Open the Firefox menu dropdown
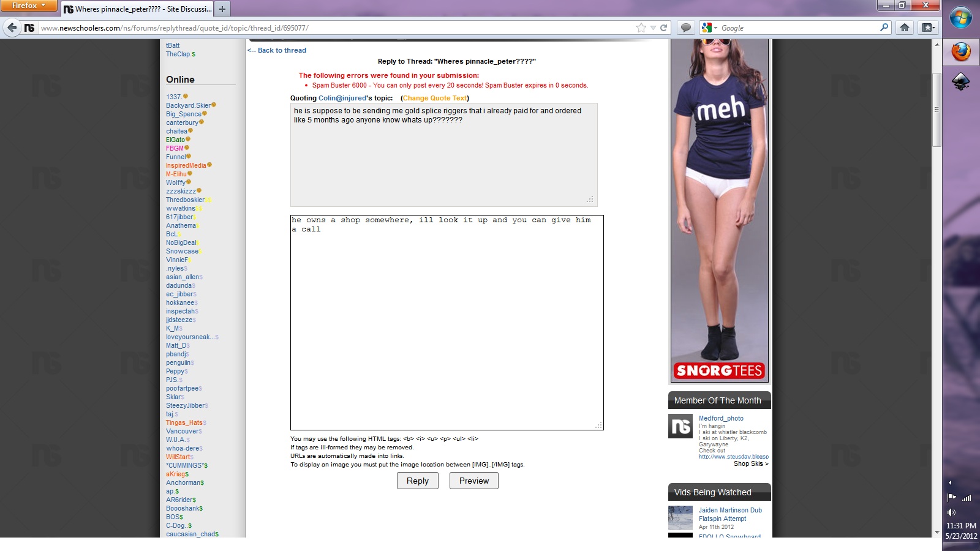 tap(28, 6)
